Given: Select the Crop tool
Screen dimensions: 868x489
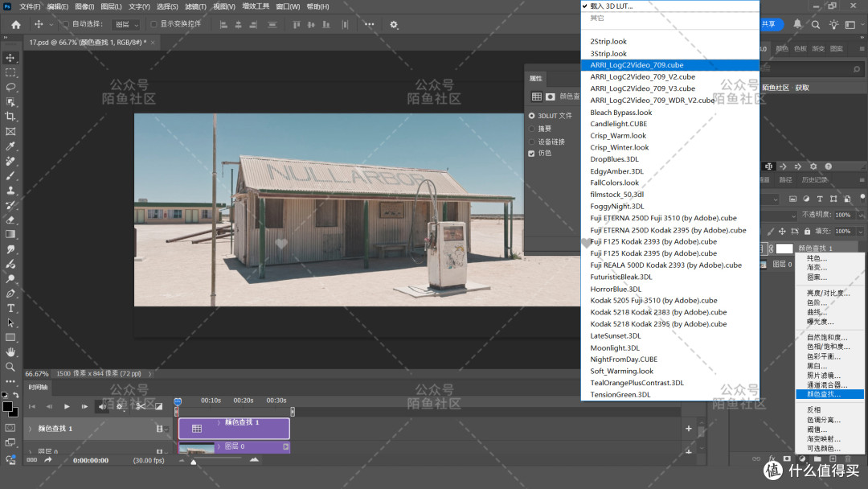Looking at the screenshot, I should 10,117.
